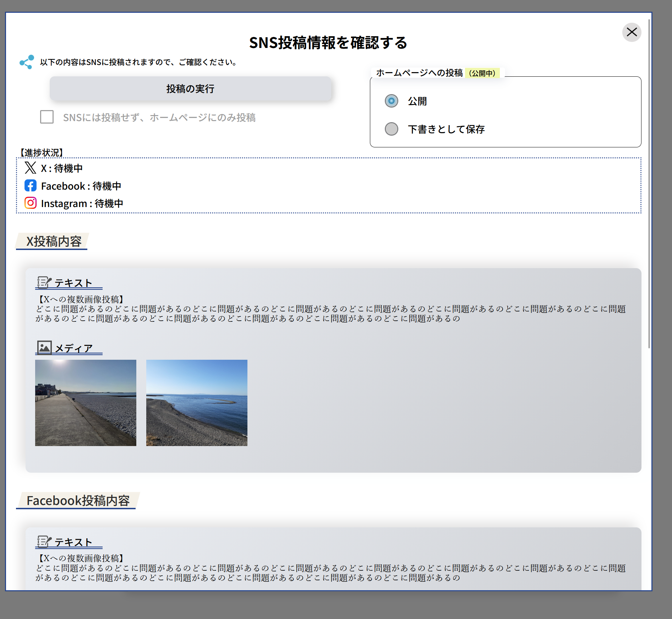
Task: Open the beach shoreline photo thumbnail
Action: point(196,403)
